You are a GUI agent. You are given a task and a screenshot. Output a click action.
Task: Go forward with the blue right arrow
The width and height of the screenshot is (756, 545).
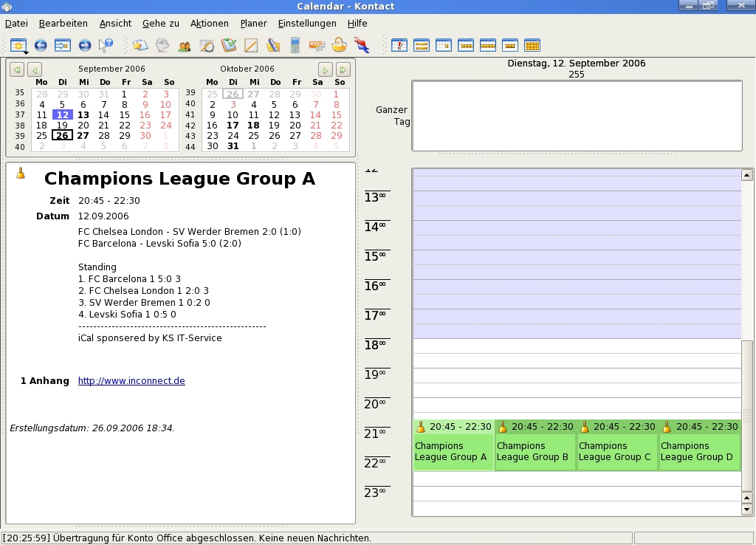point(85,45)
